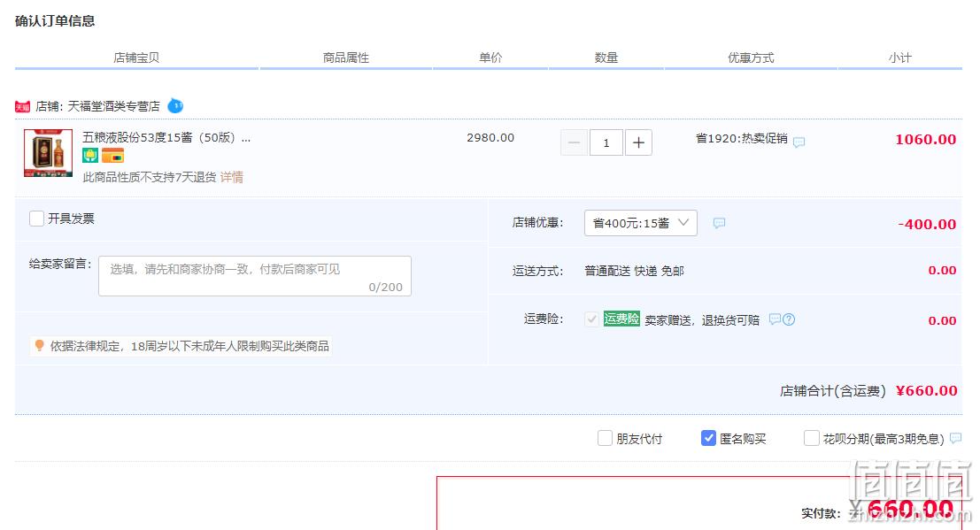Open the comment bubble next to 省1920:热卖促销

(799, 142)
